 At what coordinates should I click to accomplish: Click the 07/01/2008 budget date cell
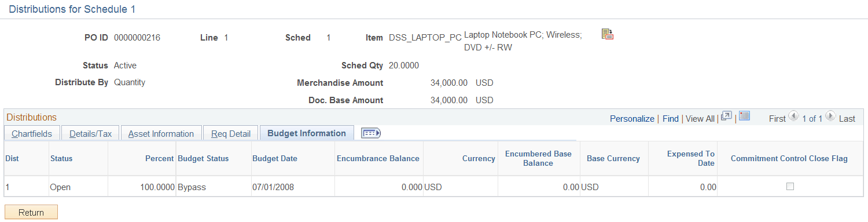click(x=273, y=187)
